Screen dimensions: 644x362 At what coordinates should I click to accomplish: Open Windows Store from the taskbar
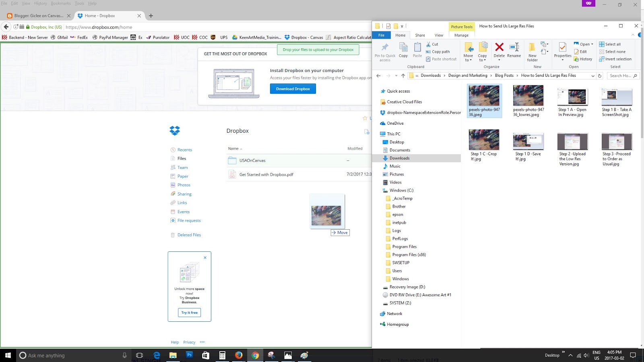coord(206,355)
